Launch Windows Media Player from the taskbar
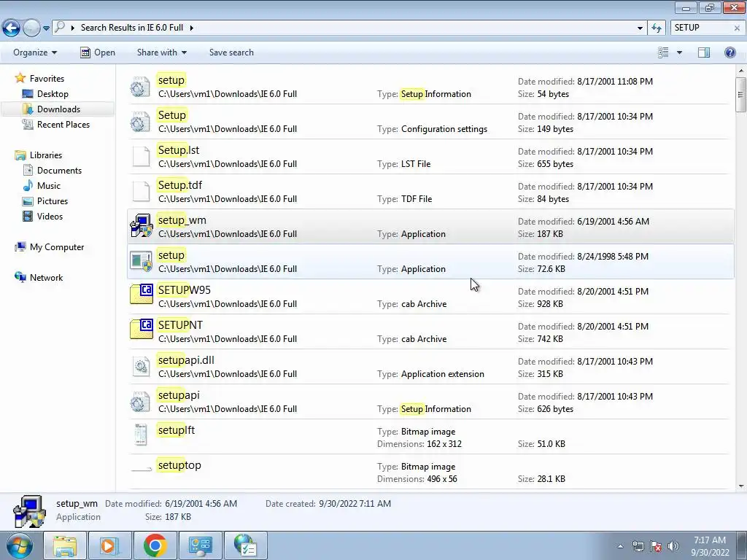This screenshot has height=560, width=747. point(109,545)
